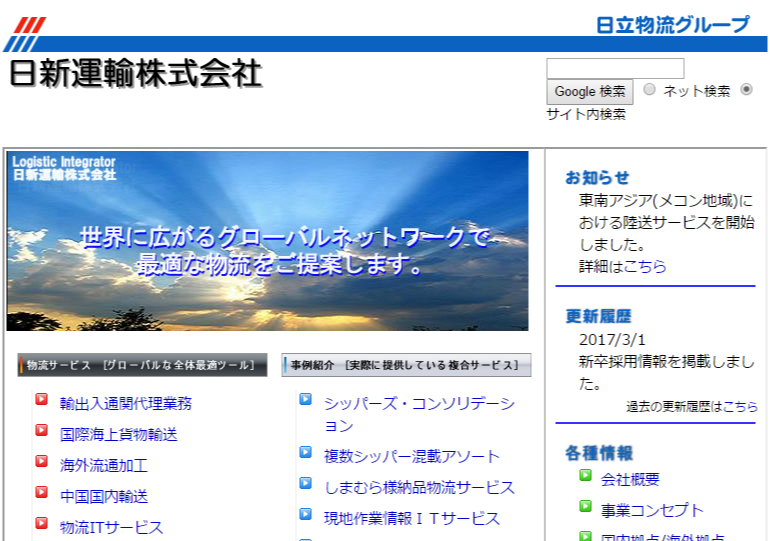Open the 会社概要 link
Image resolution: width=770 pixels, height=541 pixels.
[x=630, y=479]
